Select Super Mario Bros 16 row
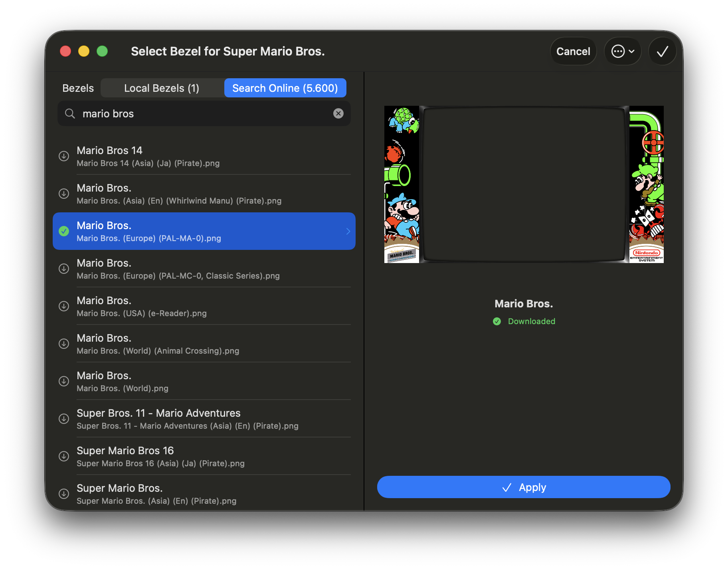The image size is (728, 570). click(204, 456)
